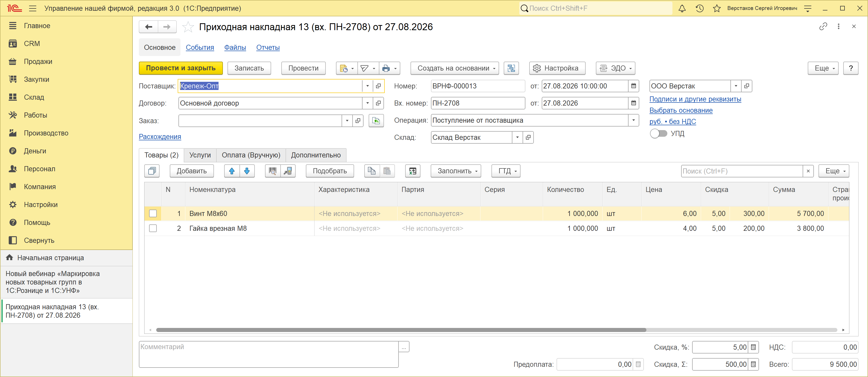868x377 pixels.
Task: Expand the Договор dropdown
Action: tap(368, 103)
